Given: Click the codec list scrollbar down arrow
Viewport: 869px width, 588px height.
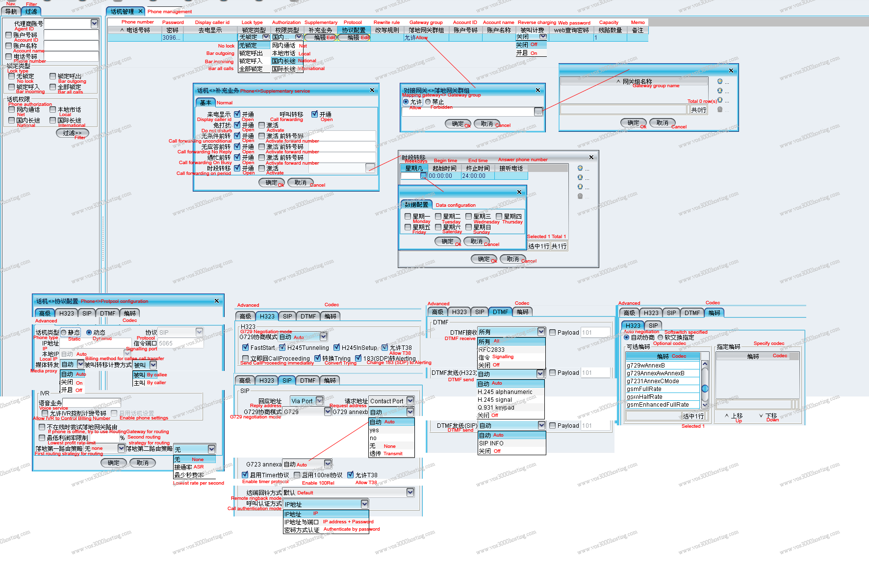Looking at the screenshot, I should click(705, 405).
